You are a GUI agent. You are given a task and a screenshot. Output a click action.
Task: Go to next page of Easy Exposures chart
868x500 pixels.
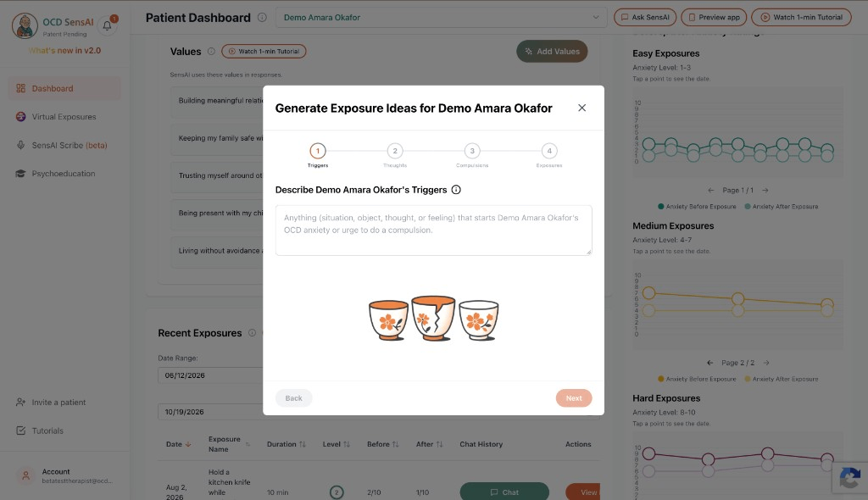[x=765, y=191]
